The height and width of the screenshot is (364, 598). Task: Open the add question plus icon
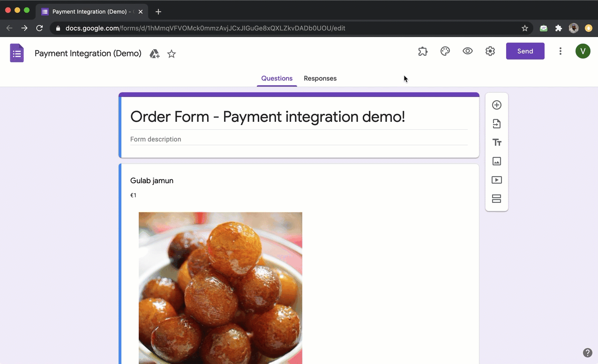point(497,105)
